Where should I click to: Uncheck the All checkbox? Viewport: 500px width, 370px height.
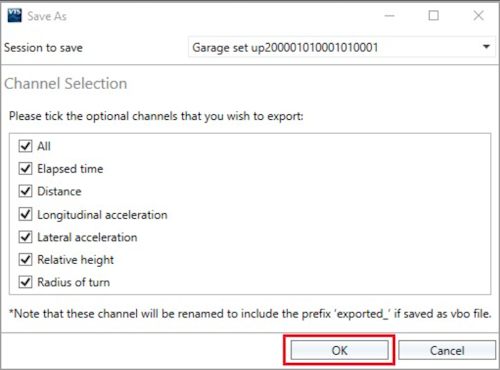pyautogui.click(x=25, y=146)
